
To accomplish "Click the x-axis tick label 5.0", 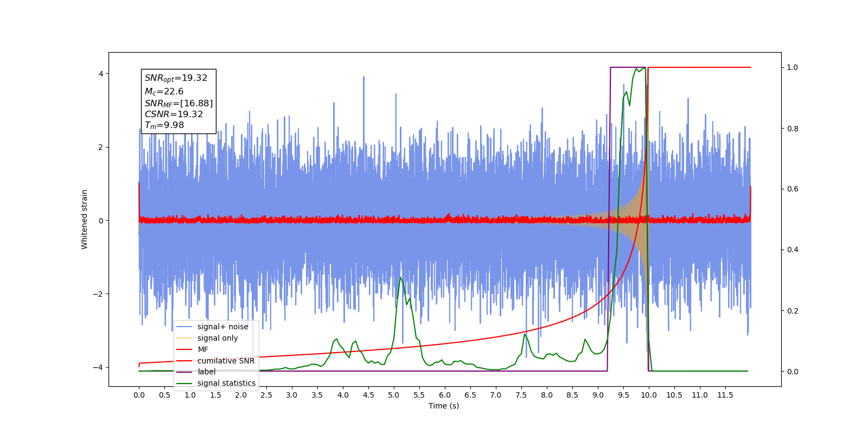I will (x=394, y=395).
